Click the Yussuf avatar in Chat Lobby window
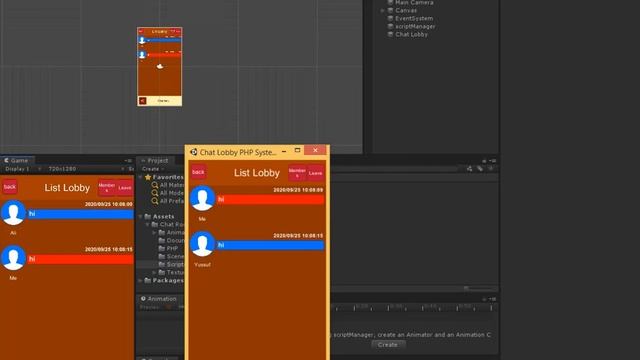 click(x=202, y=244)
